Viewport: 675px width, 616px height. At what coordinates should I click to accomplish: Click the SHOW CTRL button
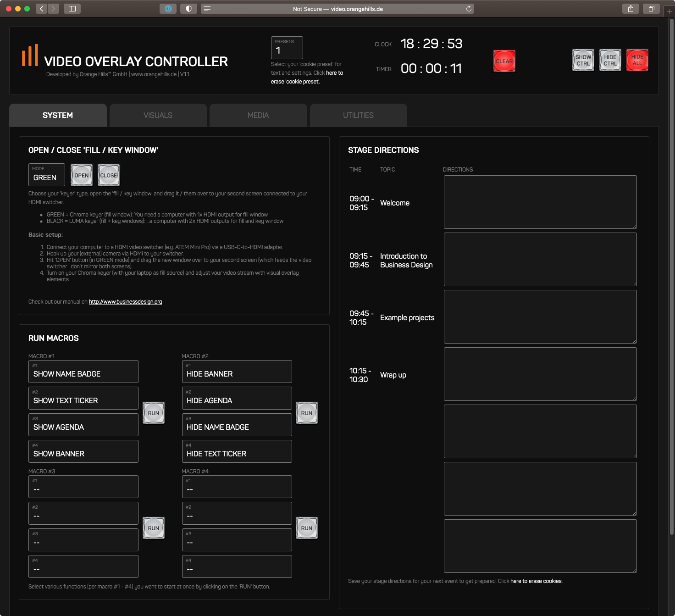coord(583,60)
